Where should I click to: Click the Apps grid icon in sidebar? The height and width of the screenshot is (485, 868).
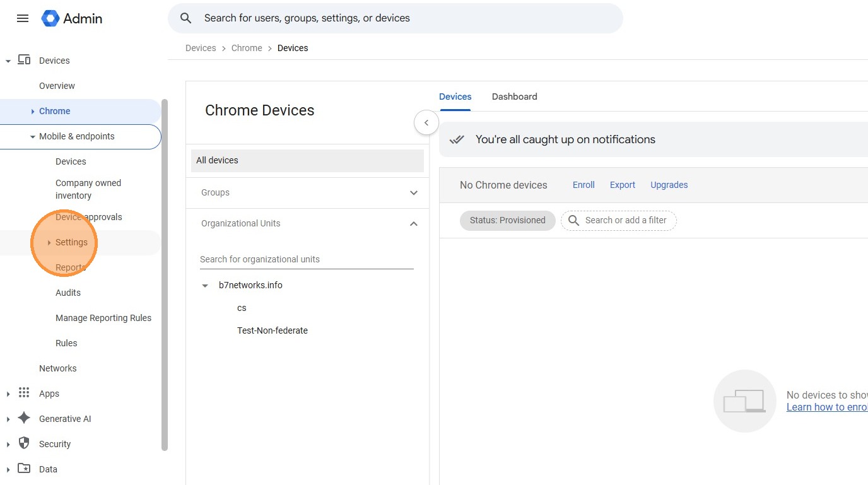click(24, 393)
